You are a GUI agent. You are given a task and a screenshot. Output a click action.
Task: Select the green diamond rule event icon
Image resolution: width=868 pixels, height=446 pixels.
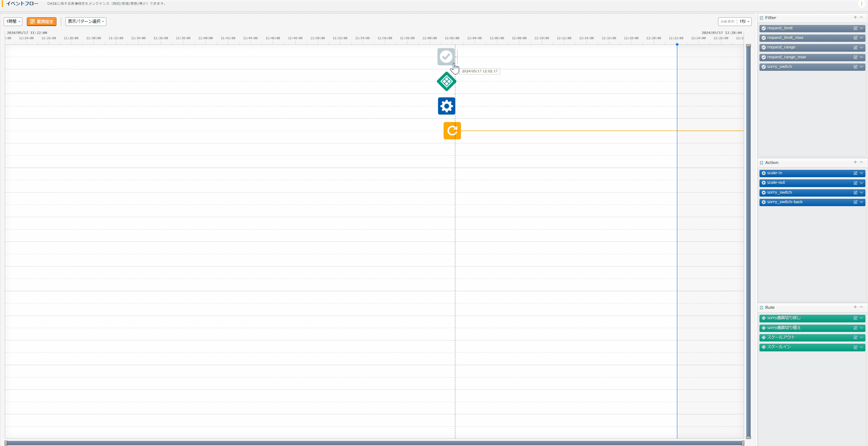pyautogui.click(x=446, y=81)
